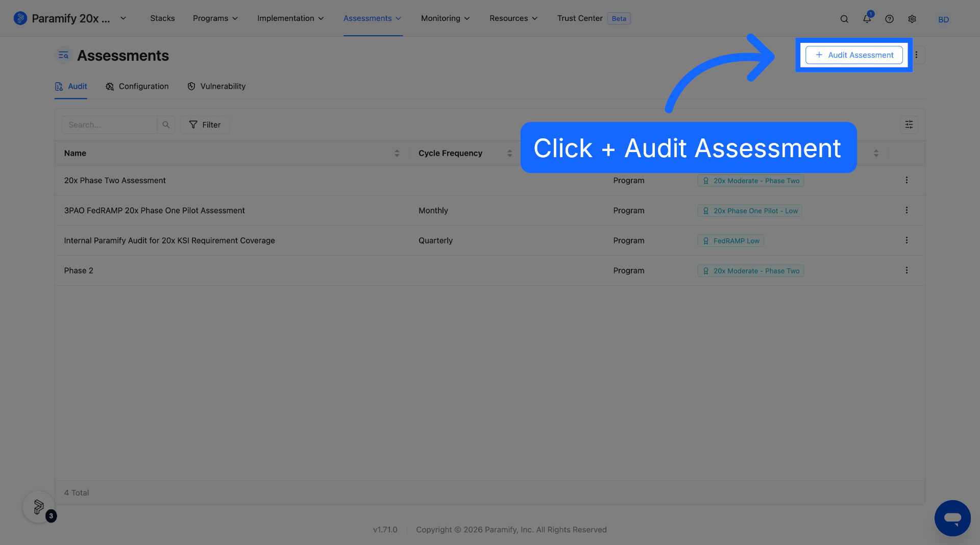Expand the Programs menu

pyautogui.click(x=215, y=18)
